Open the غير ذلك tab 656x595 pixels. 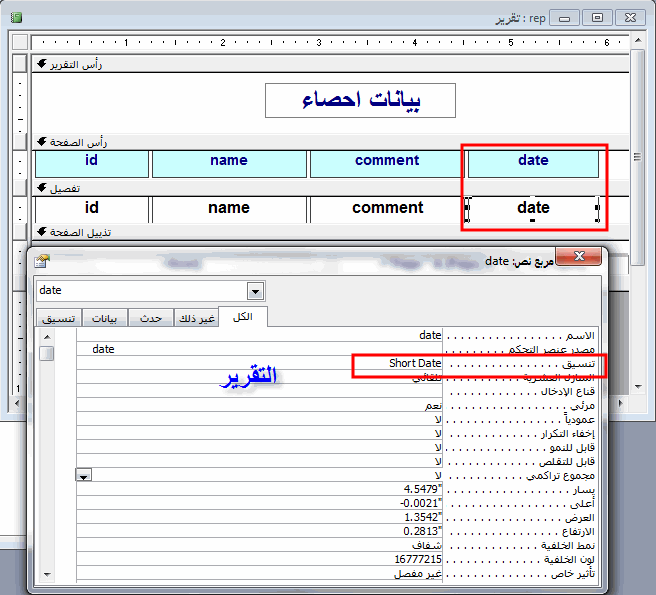pyautogui.click(x=197, y=318)
